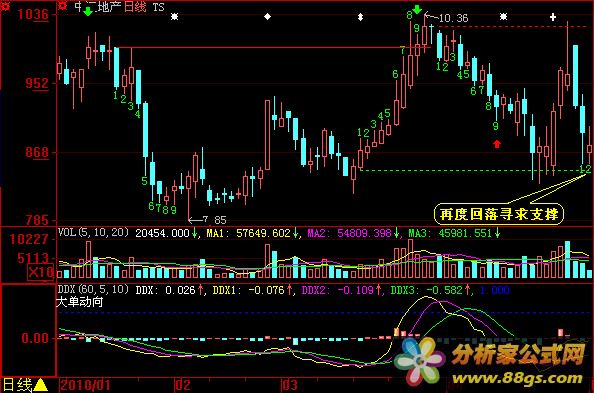Click the 5113 volume axis label
Image resolution: width=594 pixels, height=393 pixels.
(x=33, y=259)
